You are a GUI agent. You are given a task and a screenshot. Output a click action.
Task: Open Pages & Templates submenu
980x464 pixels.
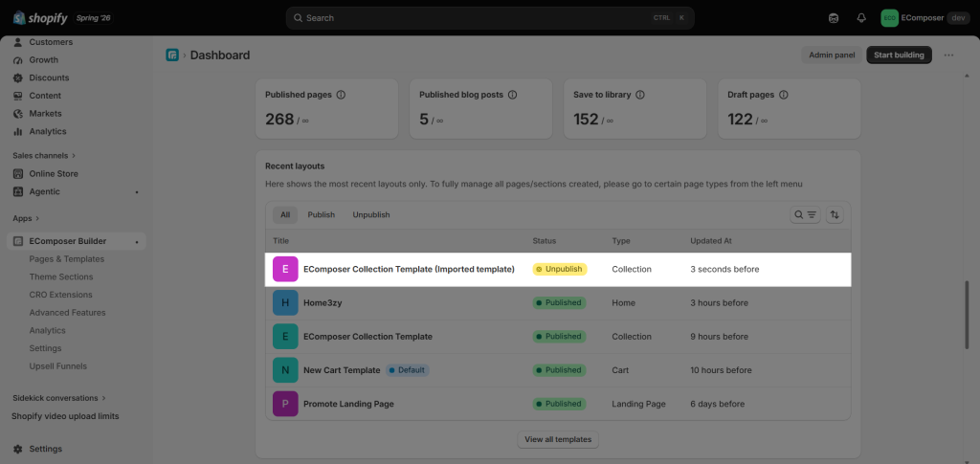(x=67, y=259)
